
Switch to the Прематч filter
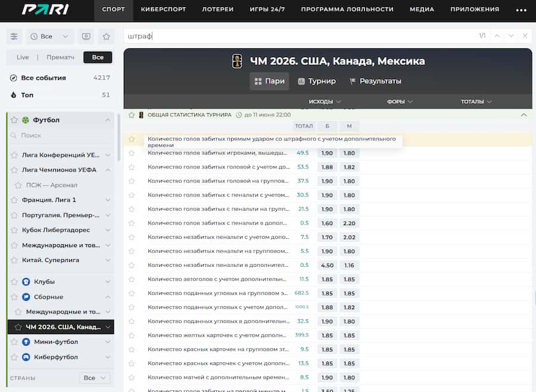click(x=60, y=57)
